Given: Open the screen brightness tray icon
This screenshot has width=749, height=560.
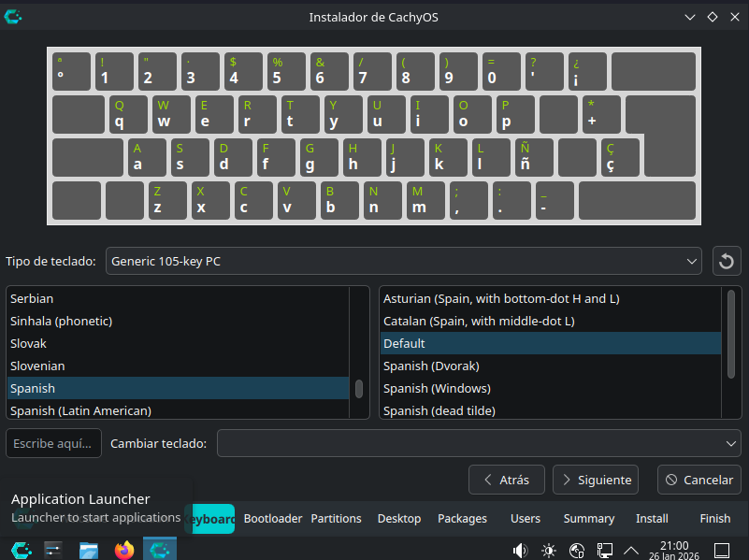Looking at the screenshot, I should (x=549, y=550).
